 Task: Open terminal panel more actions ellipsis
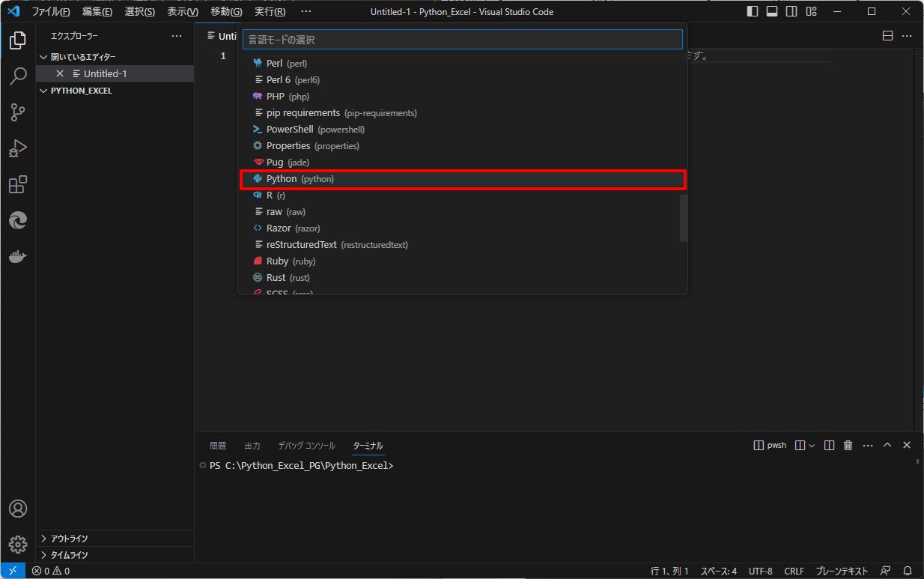click(868, 445)
